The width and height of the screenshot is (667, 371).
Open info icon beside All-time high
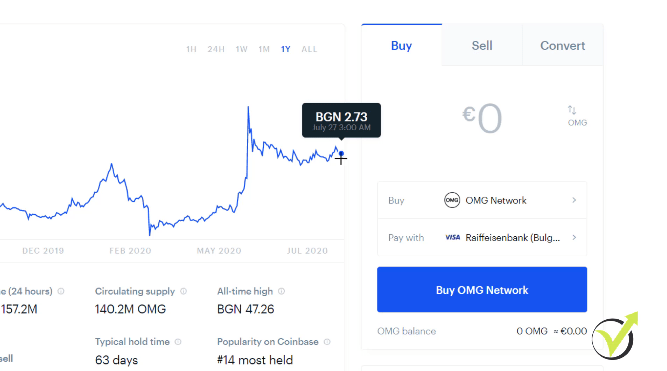point(281,291)
